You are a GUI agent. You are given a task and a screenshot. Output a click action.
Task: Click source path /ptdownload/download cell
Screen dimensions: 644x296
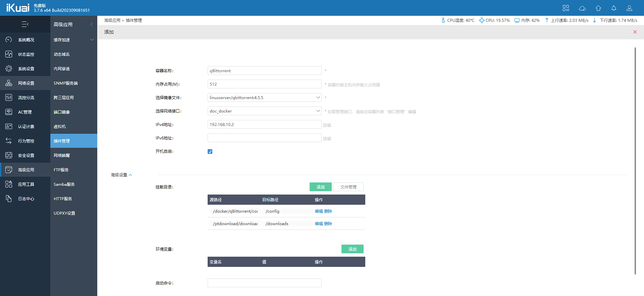(235, 224)
